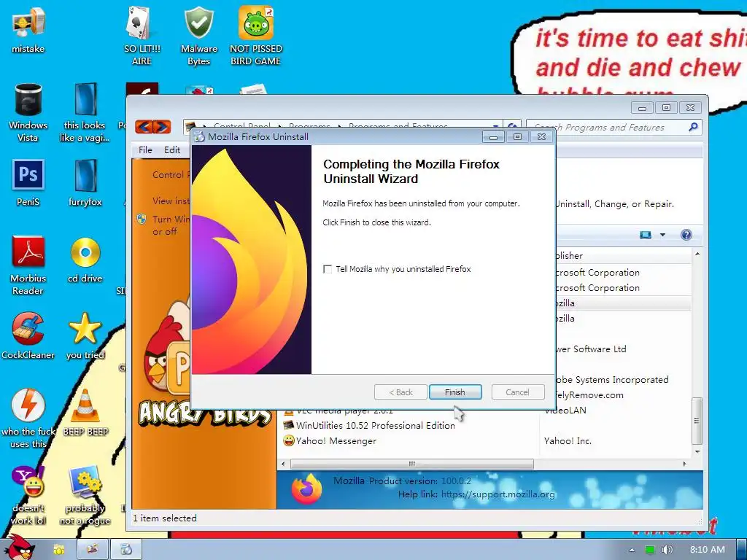Select the 'you tried' star icon
This screenshot has height=560, width=747.
[x=85, y=335]
